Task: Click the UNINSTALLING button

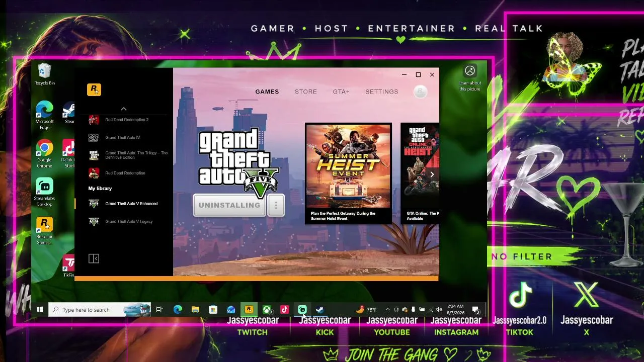Action: [x=229, y=205]
